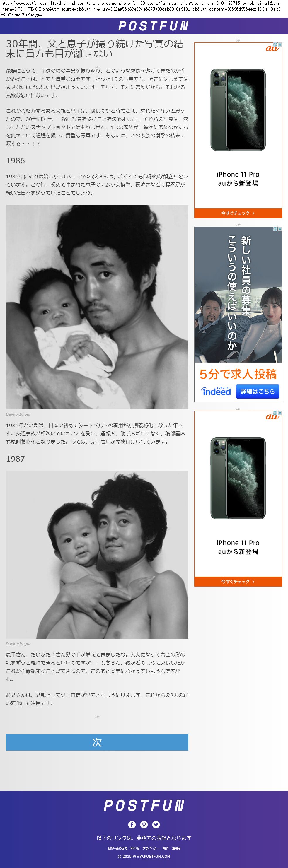This screenshot has height=868, width=288.
Task: Open the プライバシー footer link
Action: point(151,848)
